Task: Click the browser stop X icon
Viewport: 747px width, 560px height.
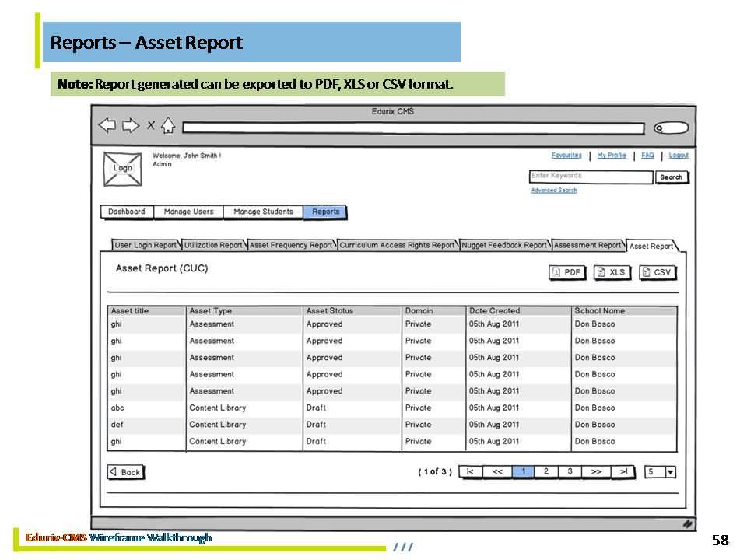Action: point(151,126)
